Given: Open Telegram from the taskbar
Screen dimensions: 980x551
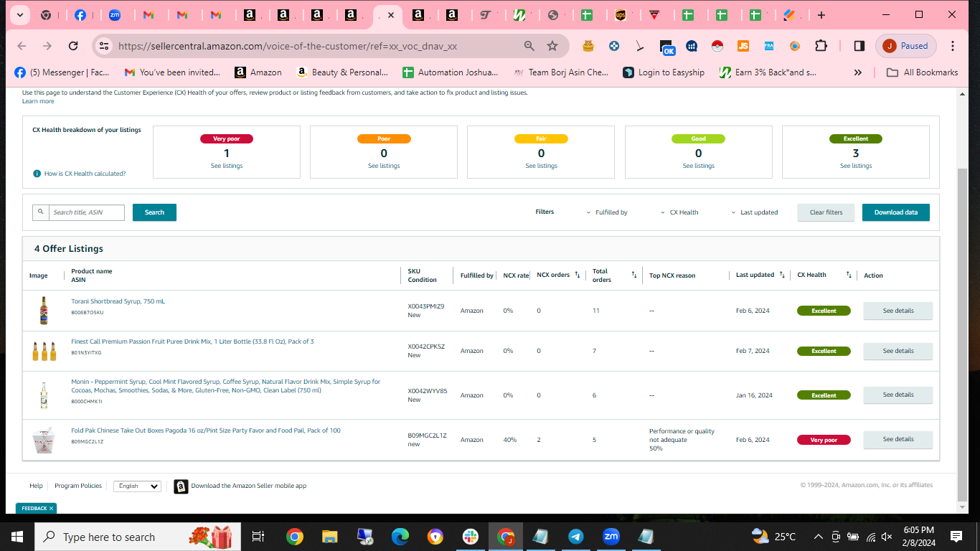Looking at the screenshot, I should pos(575,537).
